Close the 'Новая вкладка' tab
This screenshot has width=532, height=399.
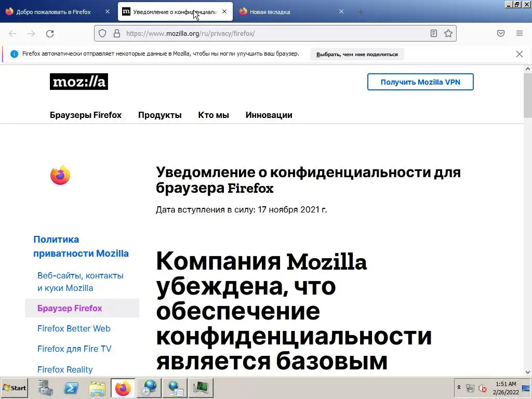[x=341, y=11]
